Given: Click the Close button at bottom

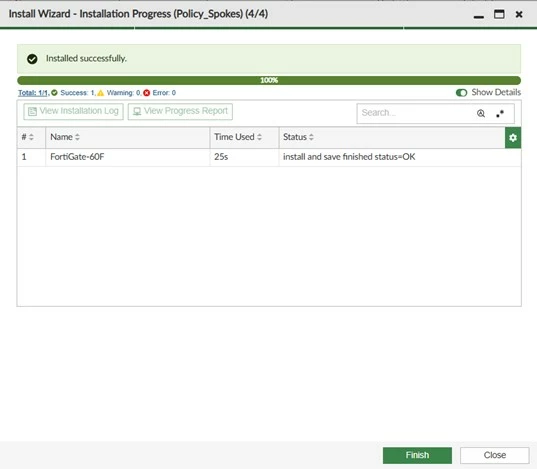Looking at the screenshot, I should click(495, 455).
